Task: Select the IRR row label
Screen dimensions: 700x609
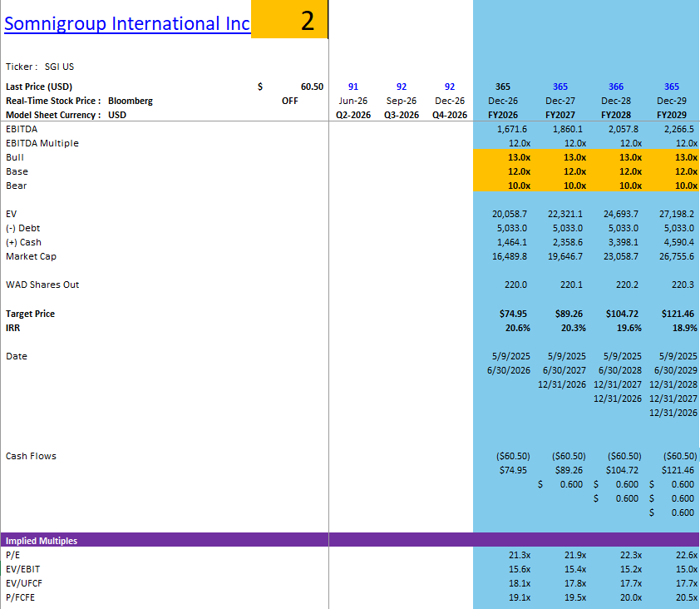Action: pos(12,328)
